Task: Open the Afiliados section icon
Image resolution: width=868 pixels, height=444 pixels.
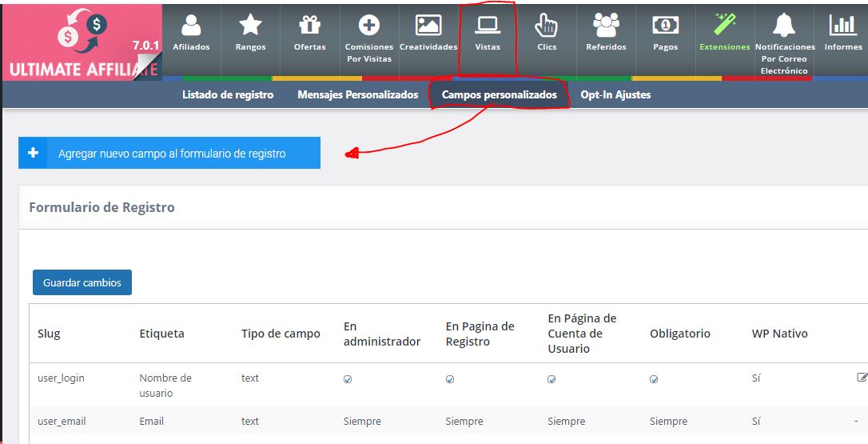Action: click(x=191, y=26)
